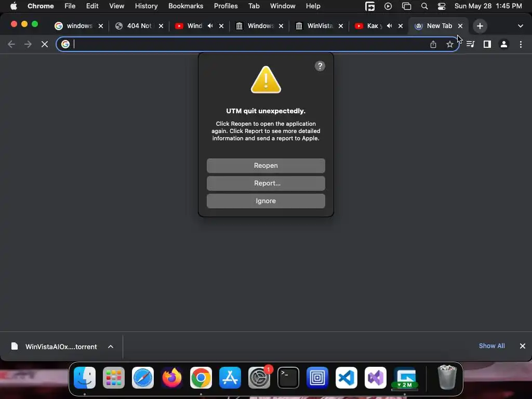Open System Settings from the Dock

(x=259, y=378)
